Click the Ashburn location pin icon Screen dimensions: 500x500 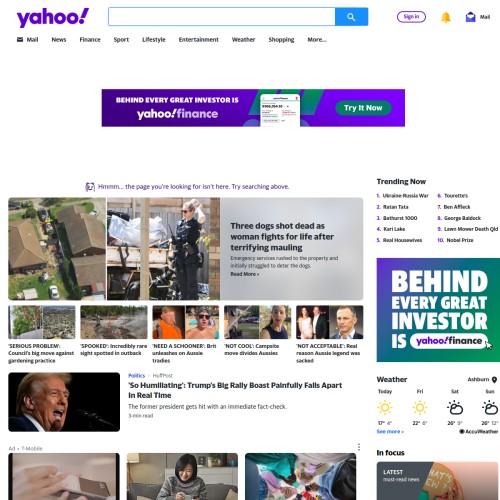click(x=494, y=380)
